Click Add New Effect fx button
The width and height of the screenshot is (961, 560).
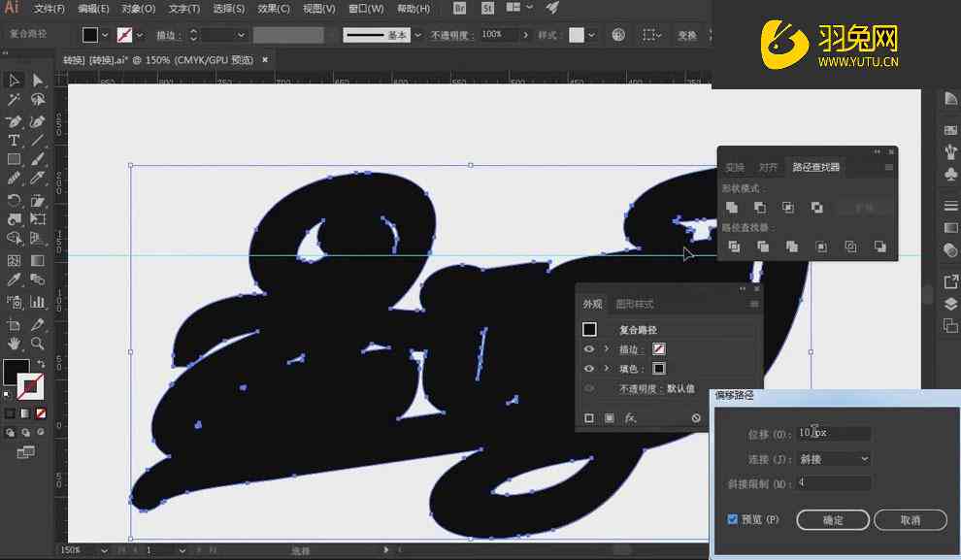pyautogui.click(x=631, y=418)
